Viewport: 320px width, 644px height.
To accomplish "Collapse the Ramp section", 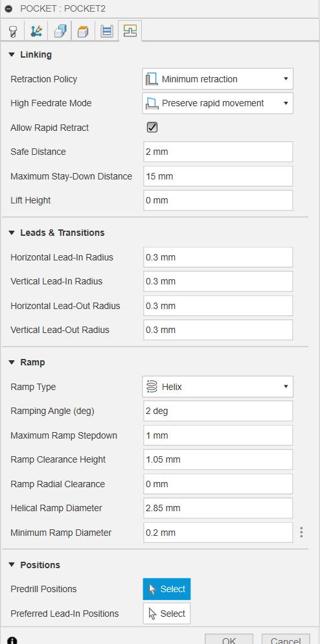I will (x=12, y=362).
